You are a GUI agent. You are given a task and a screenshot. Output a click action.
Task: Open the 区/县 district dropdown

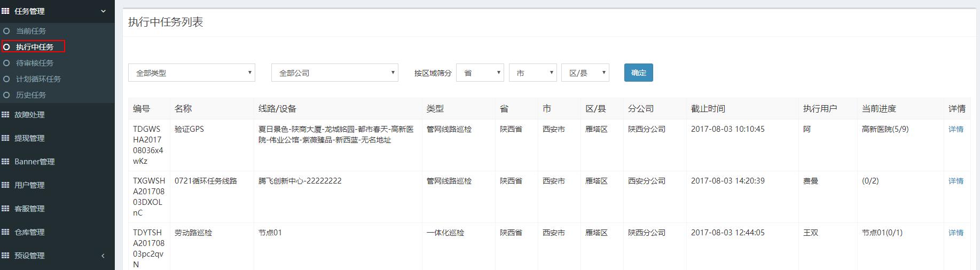[x=585, y=73]
